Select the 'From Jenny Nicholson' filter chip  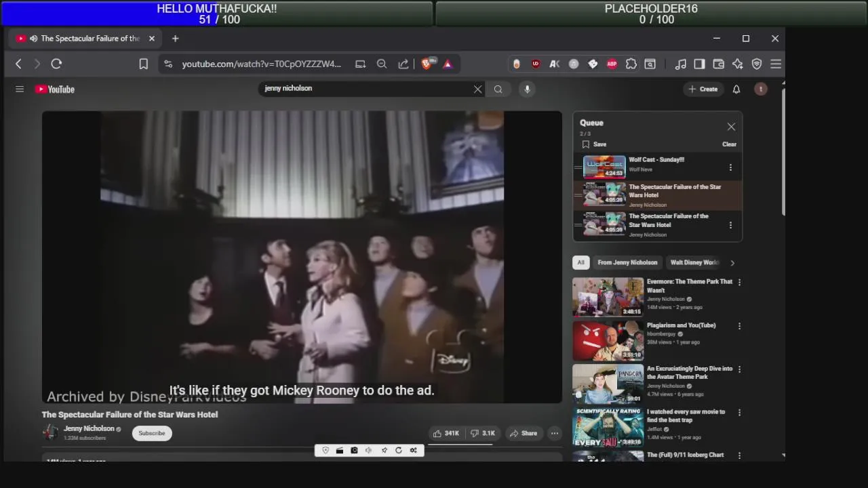point(627,262)
